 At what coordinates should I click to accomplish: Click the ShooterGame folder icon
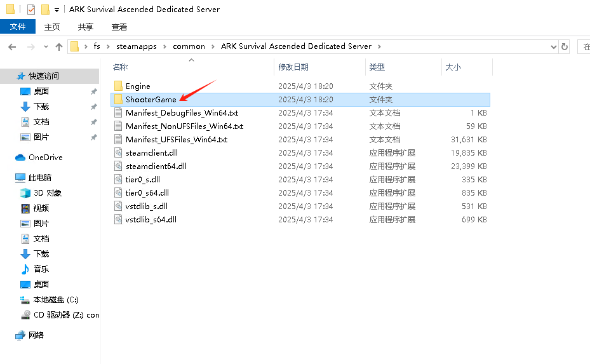[x=118, y=99]
